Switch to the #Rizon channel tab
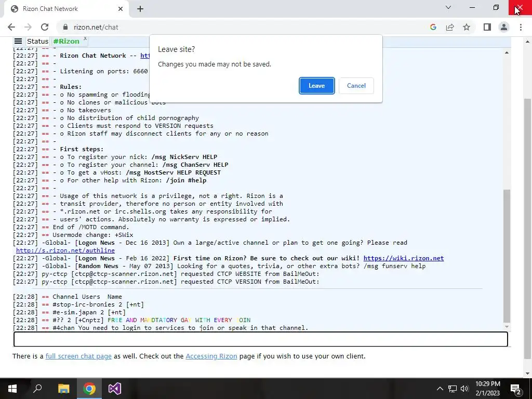Image resolution: width=532 pixels, height=399 pixels. pyautogui.click(x=66, y=41)
